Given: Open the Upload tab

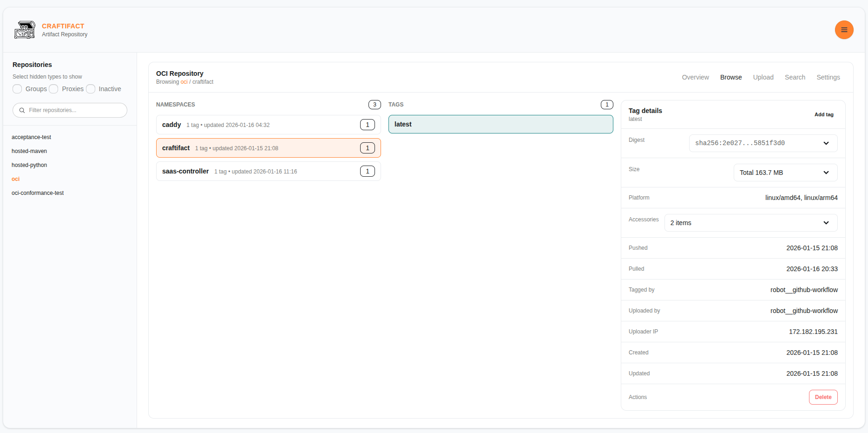Looking at the screenshot, I should coord(763,77).
